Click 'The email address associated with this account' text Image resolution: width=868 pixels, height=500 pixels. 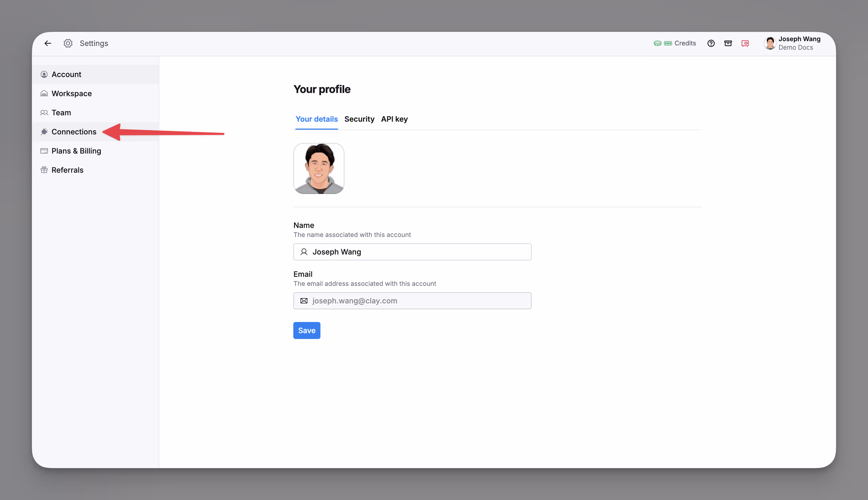pos(365,284)
